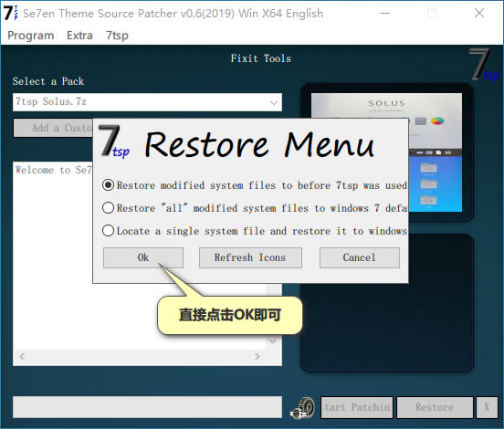This screenshot has width=504, height=429.
Task: Open the 7tsp Solus.7z combo box
Action: [x=147, y=102]
